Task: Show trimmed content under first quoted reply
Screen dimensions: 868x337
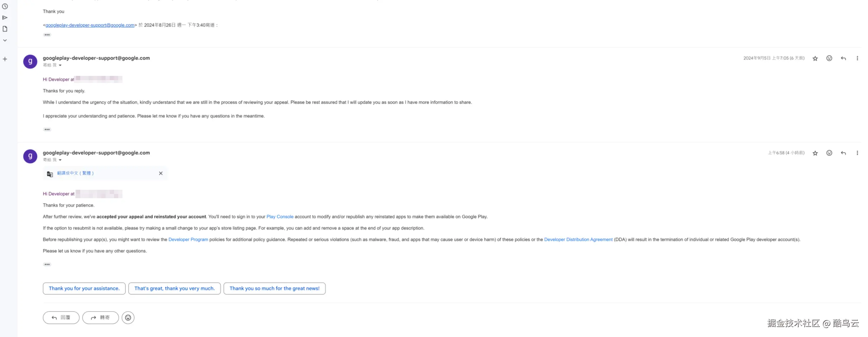Action: [x=47, y=35]
